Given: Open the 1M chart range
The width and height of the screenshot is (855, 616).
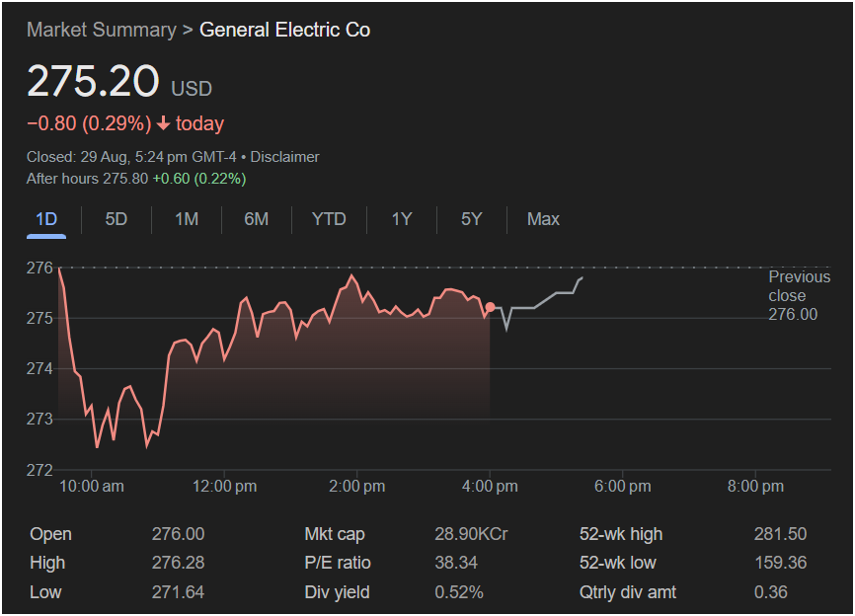Looking at the screenshot, I should (187, 219).
